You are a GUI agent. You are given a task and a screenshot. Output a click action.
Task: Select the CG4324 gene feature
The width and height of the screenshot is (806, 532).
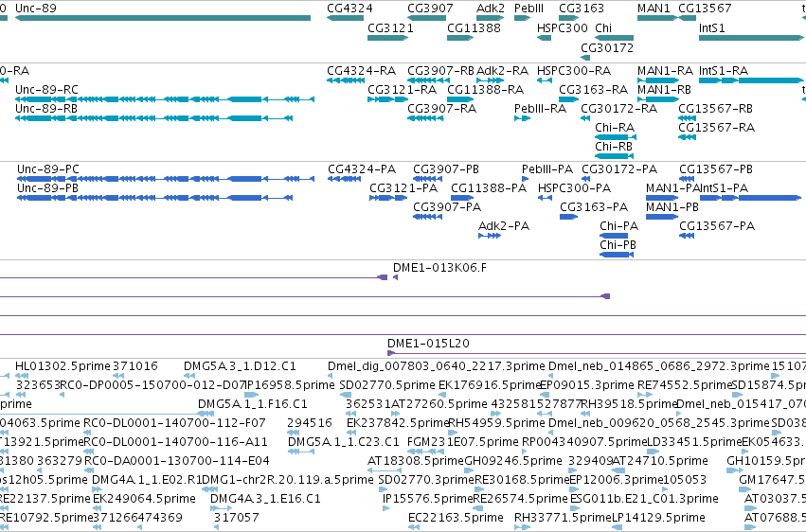pos(346,19)
